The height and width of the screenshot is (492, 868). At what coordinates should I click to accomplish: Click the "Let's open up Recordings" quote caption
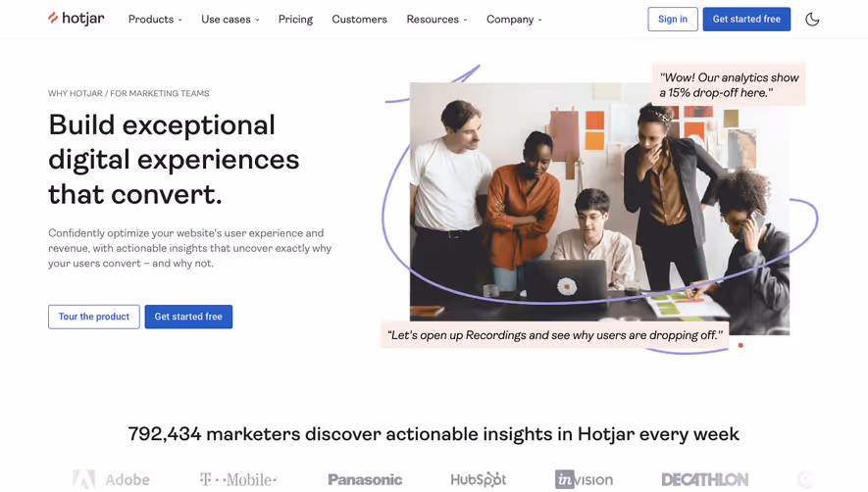pyautogui.click(x=555, y=335)
